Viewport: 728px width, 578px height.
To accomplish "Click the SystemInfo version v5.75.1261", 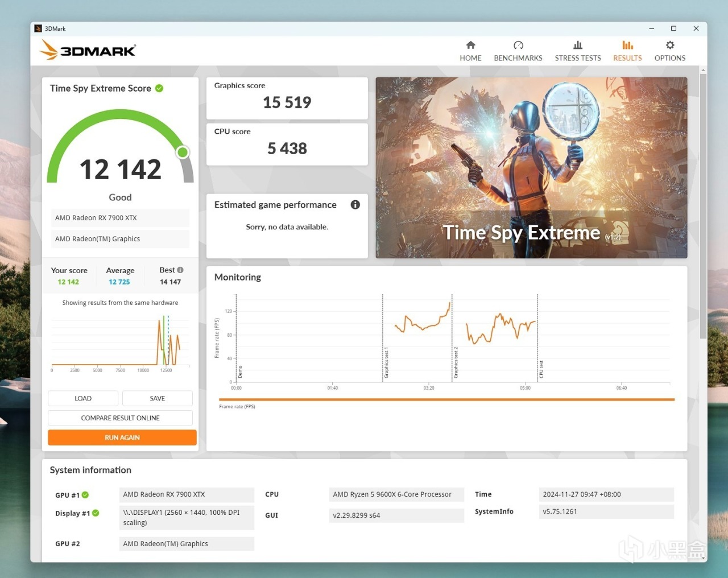I will pyautogui.click(x=606, y=511).
